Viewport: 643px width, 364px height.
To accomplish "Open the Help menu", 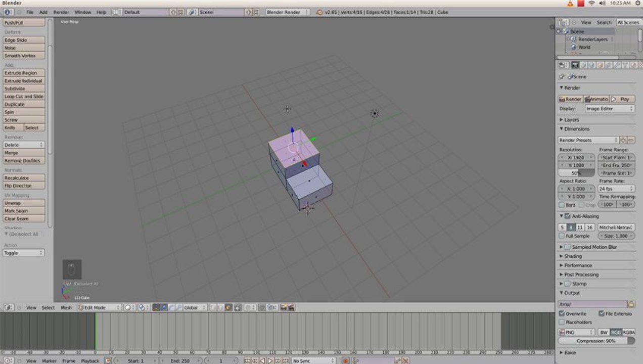I will 101,12.
